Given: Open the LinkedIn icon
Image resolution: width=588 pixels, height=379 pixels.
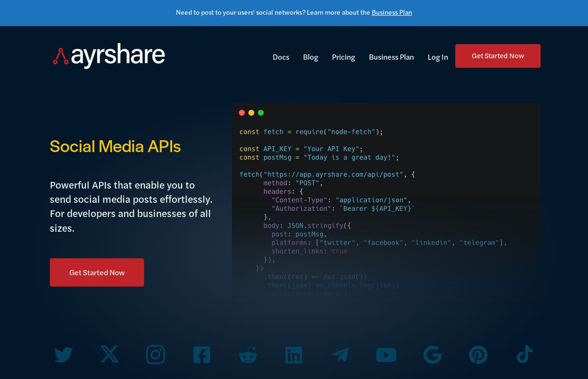Looking at the screenshot, I should click(x=294, y=355).
